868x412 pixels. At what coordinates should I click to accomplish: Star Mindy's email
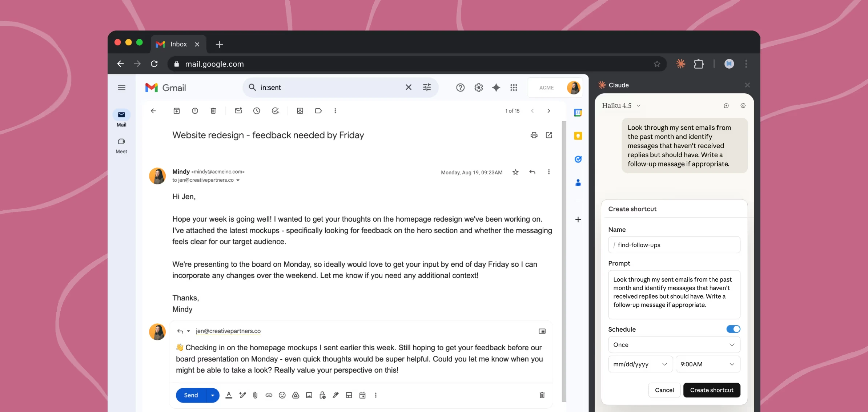[515, 172]
